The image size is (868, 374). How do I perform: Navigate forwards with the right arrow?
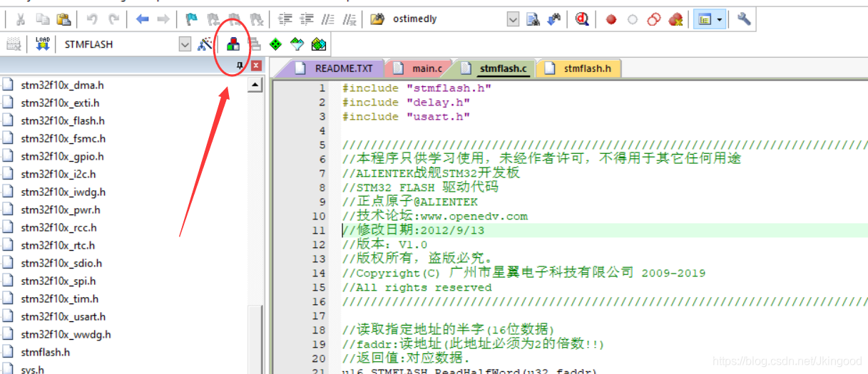(164, 19)
